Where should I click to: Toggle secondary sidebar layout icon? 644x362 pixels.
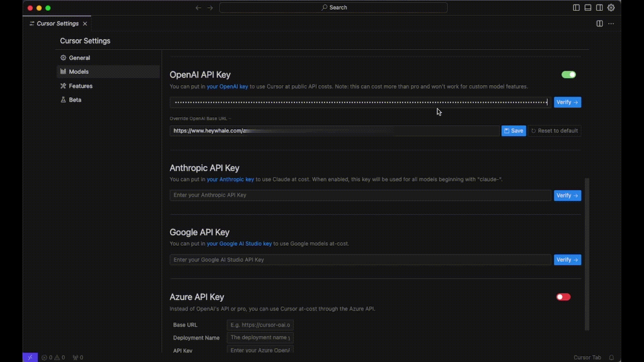599,8
